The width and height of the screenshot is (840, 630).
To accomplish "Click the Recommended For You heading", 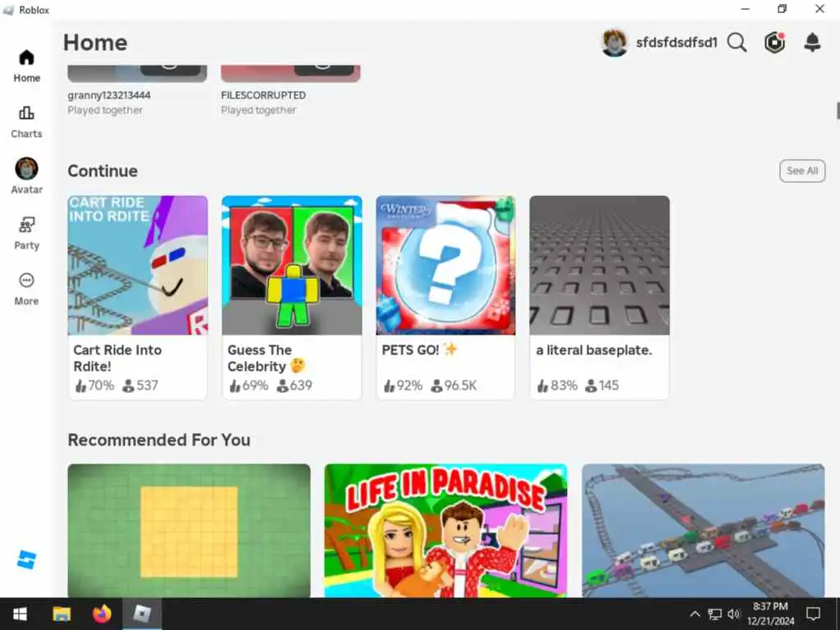I will (159, 440).
